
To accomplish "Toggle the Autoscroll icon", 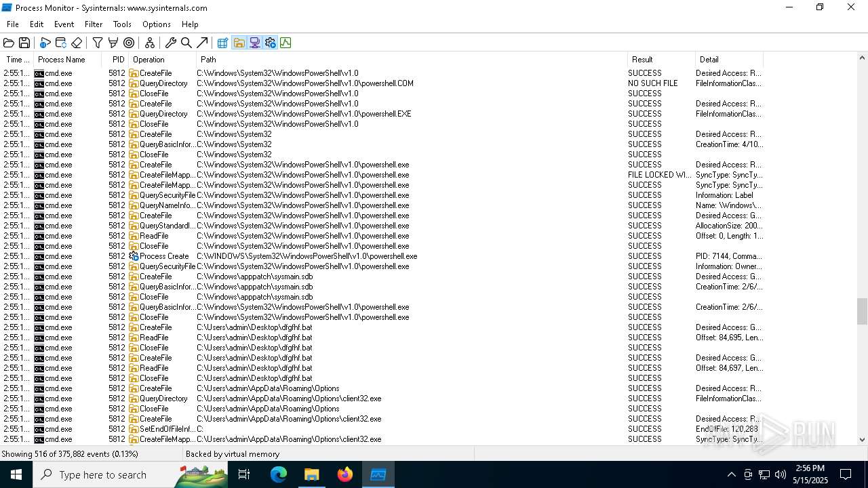I will 61,43.
